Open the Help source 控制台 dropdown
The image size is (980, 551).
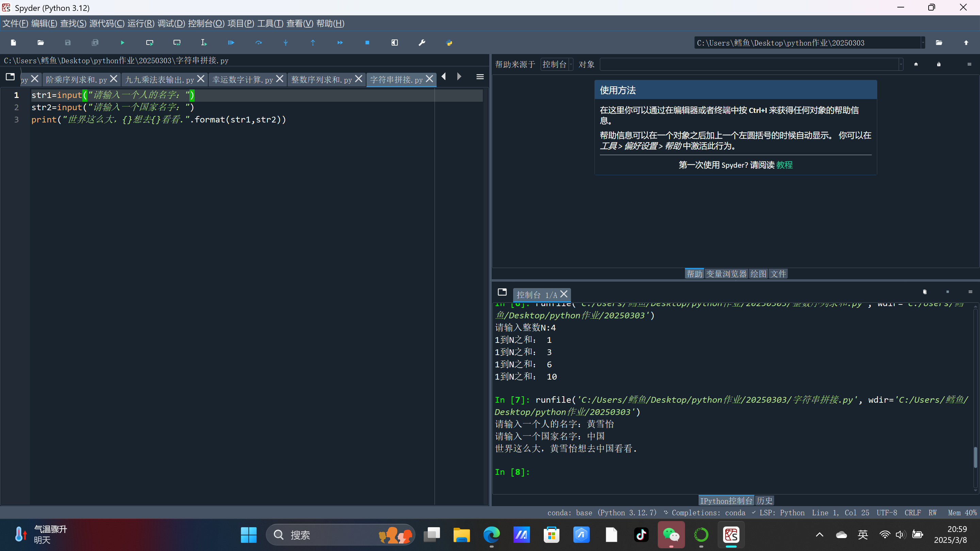click(x=557, y=64)
